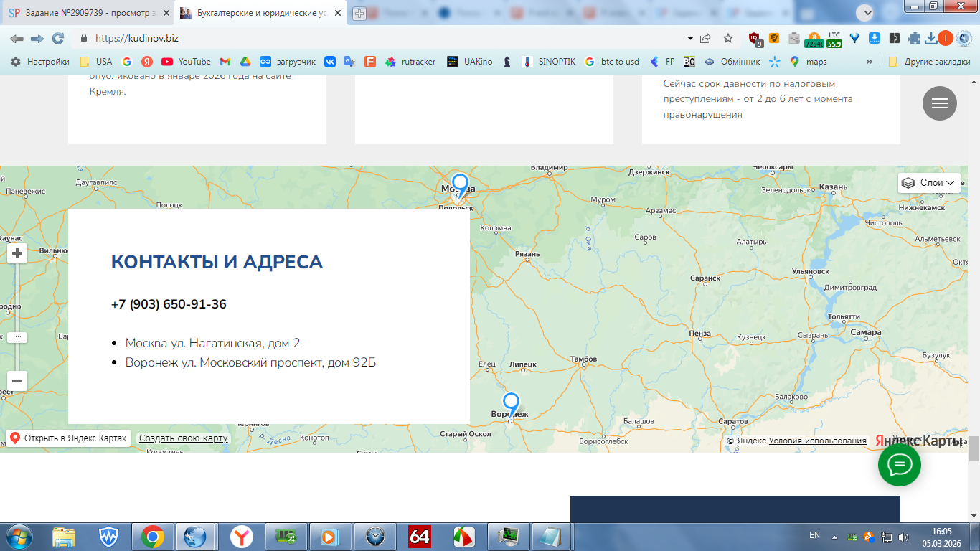Open the maps bookmark
This screenshot has height=551, width=980.
[x=809, y=62]
